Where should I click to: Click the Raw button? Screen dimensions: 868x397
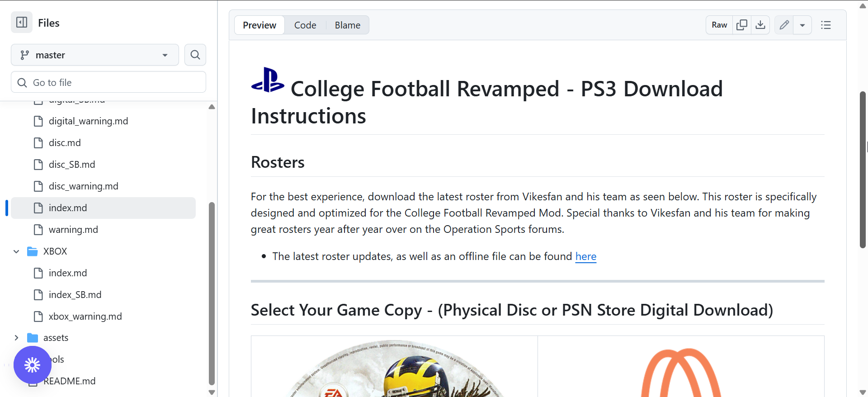pos(719,25)
